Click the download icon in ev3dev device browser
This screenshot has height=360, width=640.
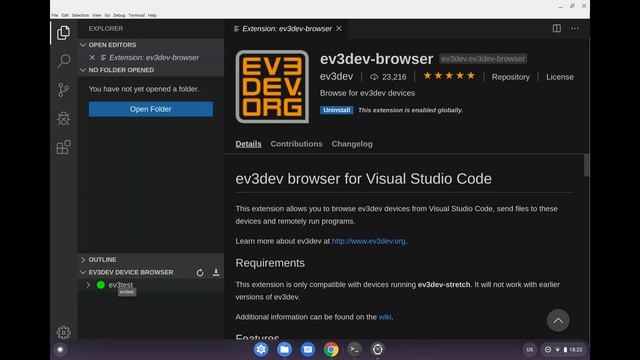pos(216,272)
